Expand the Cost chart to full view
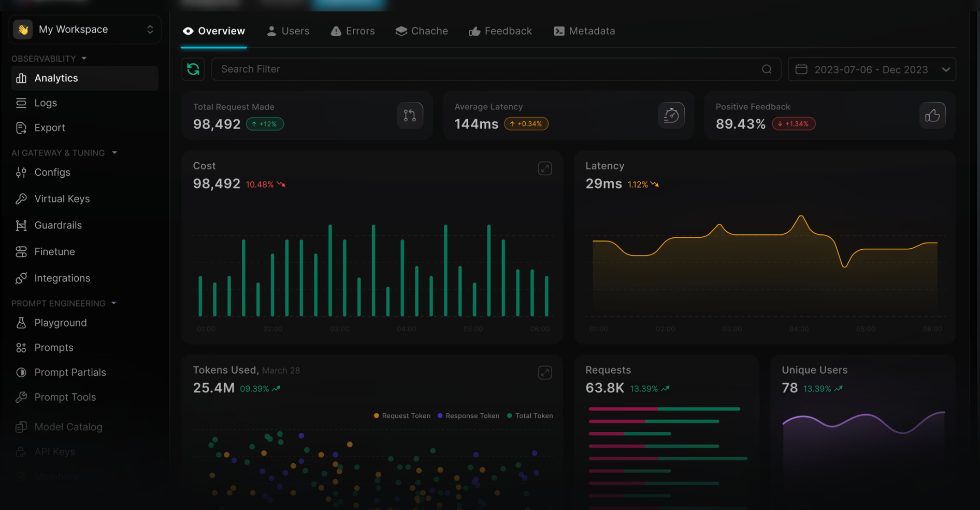 (x=545, y=168)
